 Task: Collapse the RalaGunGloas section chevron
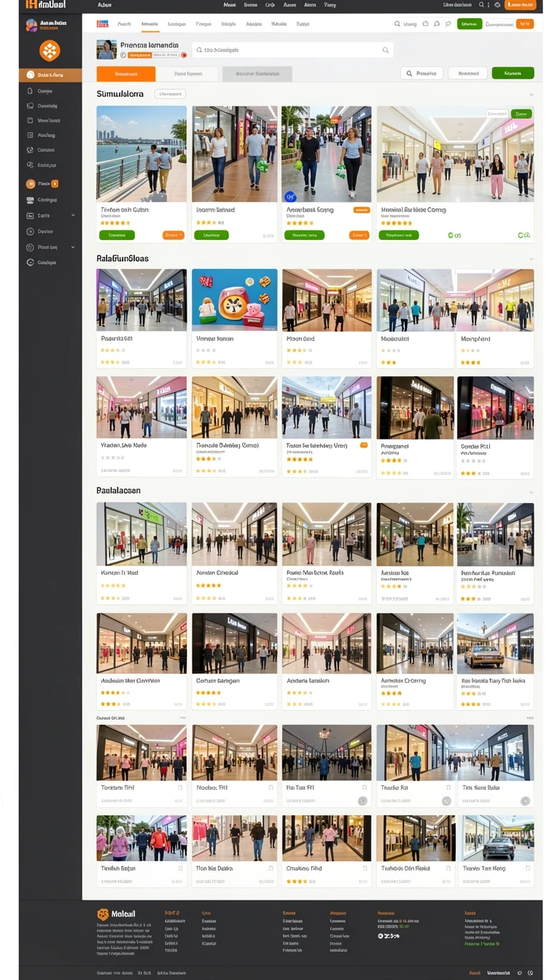pos(531,258)
